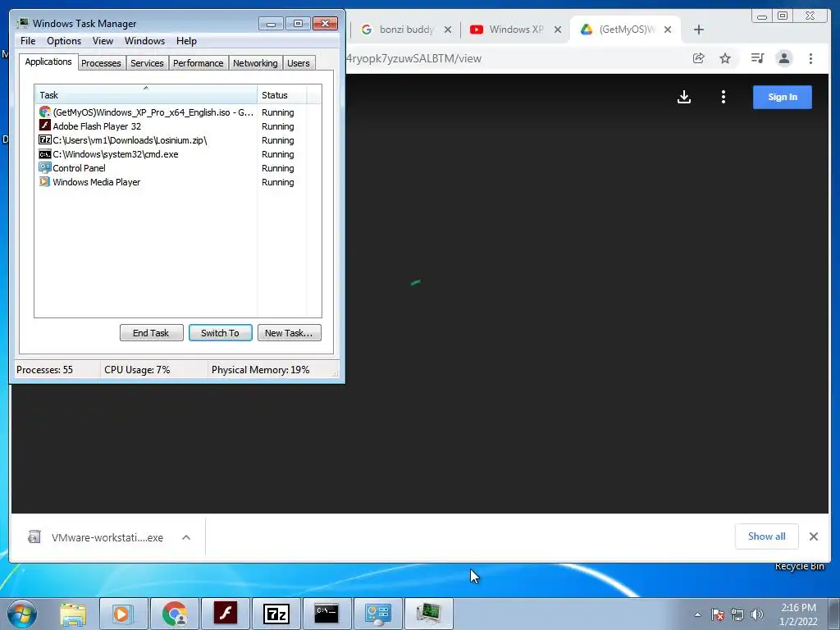
Task: Switch to Chrome on the taskbar
Action: point(175,614)
